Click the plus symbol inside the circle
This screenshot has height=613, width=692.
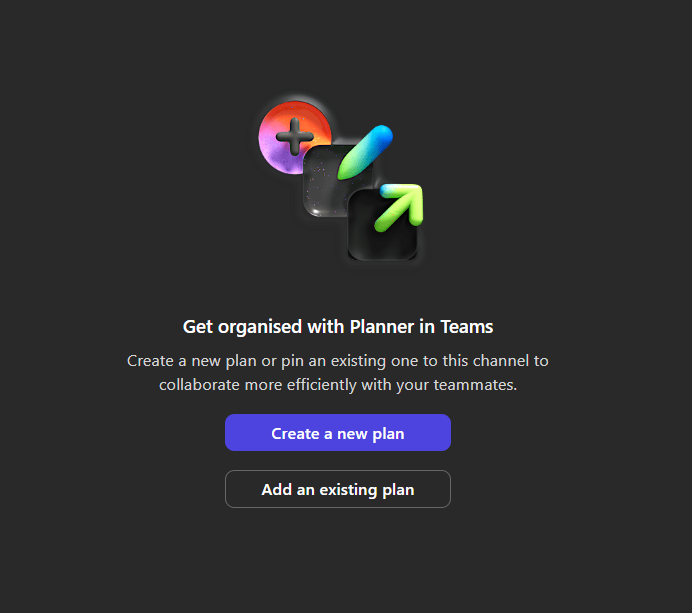292,136
